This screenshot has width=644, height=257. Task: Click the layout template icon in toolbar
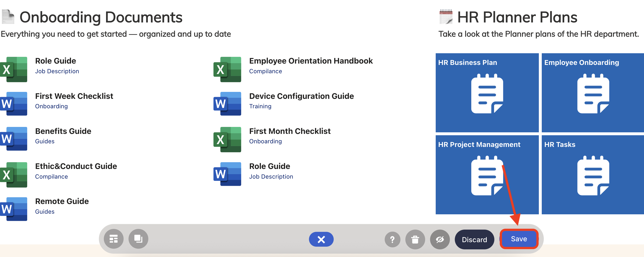coord(113,239)
